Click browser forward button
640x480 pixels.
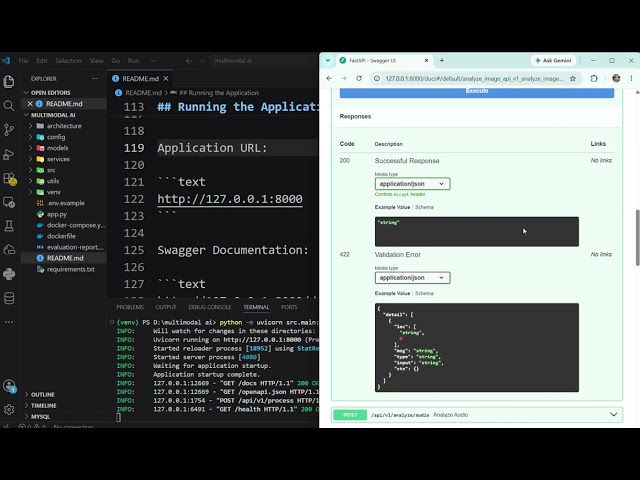pyautogui.click(x=344, y=78)
